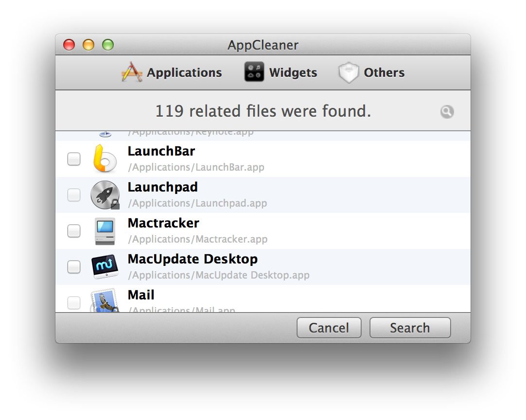Click the Launchpad rocket icon
526x420 pixels.
point(105,195)
